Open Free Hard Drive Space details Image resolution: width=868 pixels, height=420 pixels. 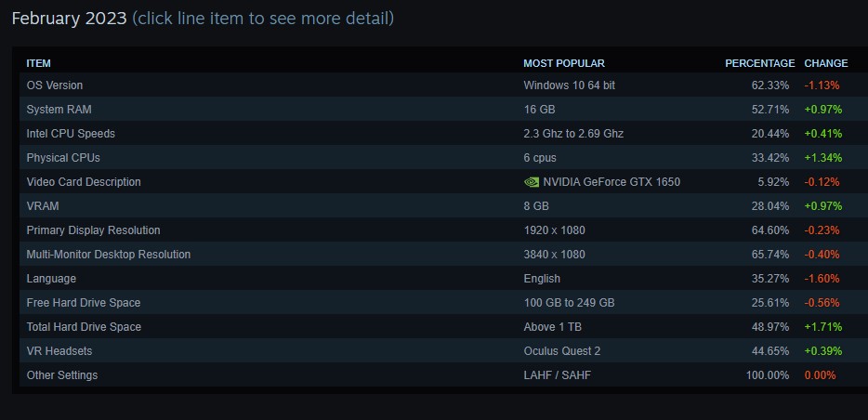pyautogui.click(x=82, y=303)
